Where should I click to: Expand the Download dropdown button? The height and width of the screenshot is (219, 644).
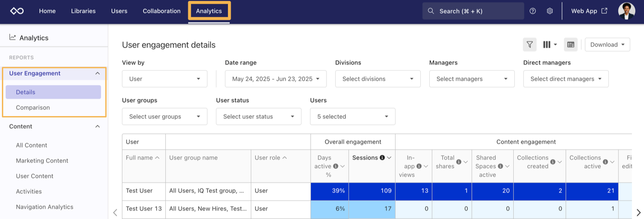pos(607,44)
